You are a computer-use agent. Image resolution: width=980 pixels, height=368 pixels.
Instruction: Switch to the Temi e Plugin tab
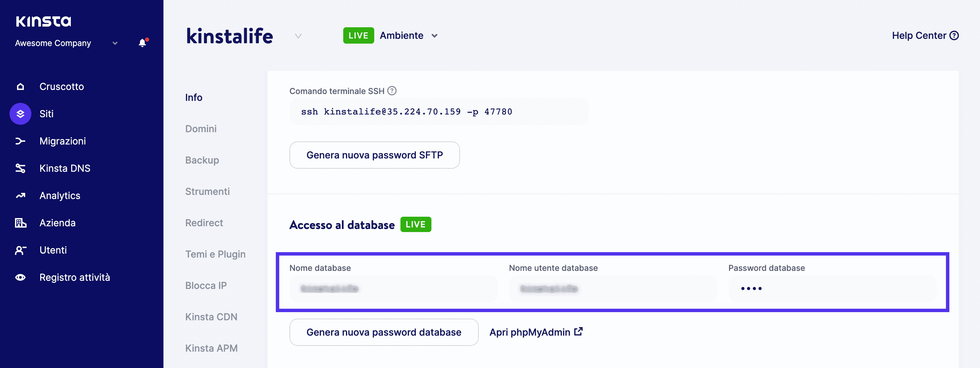tap(215, 254)
